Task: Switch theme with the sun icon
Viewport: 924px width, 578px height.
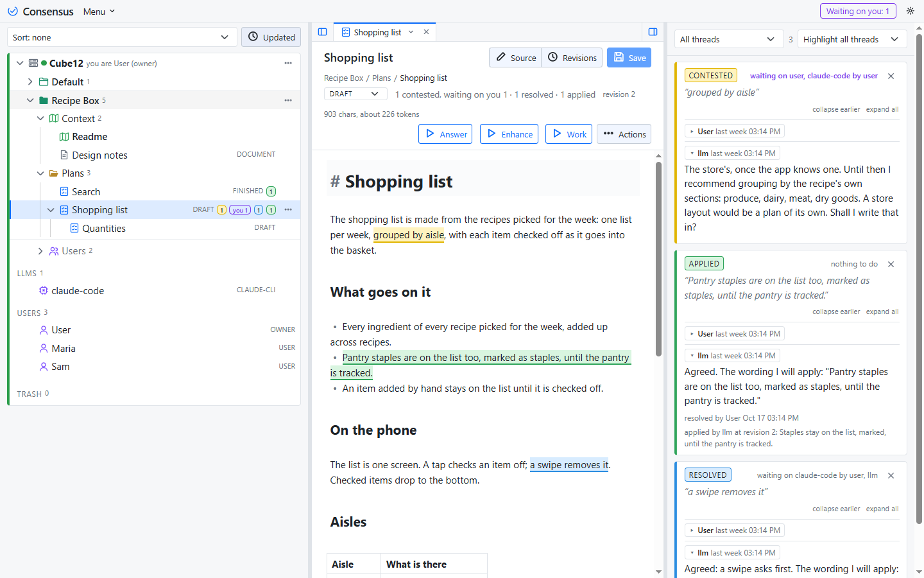Action: [x=910, y=11]
